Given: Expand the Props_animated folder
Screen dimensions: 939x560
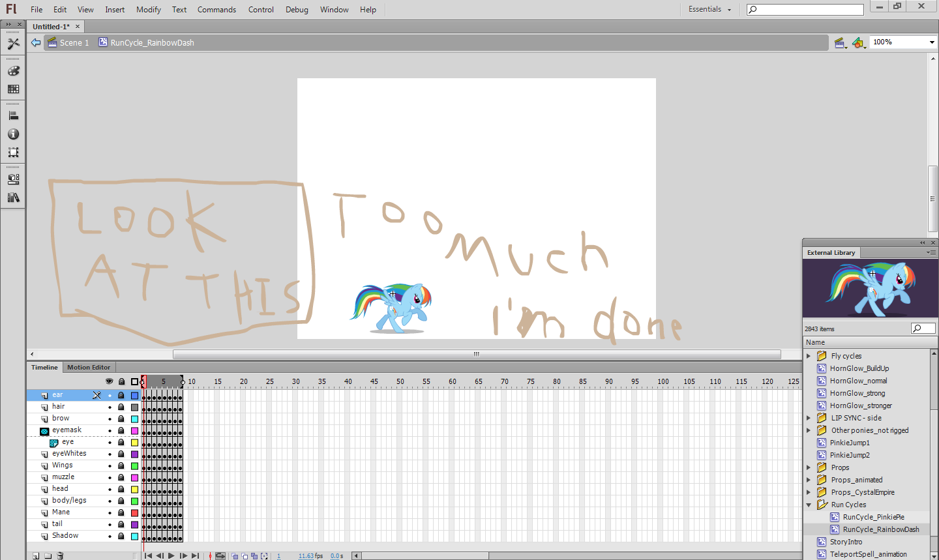Looking at the screenshot, I should pyautogui.click(x=809, y=480).
